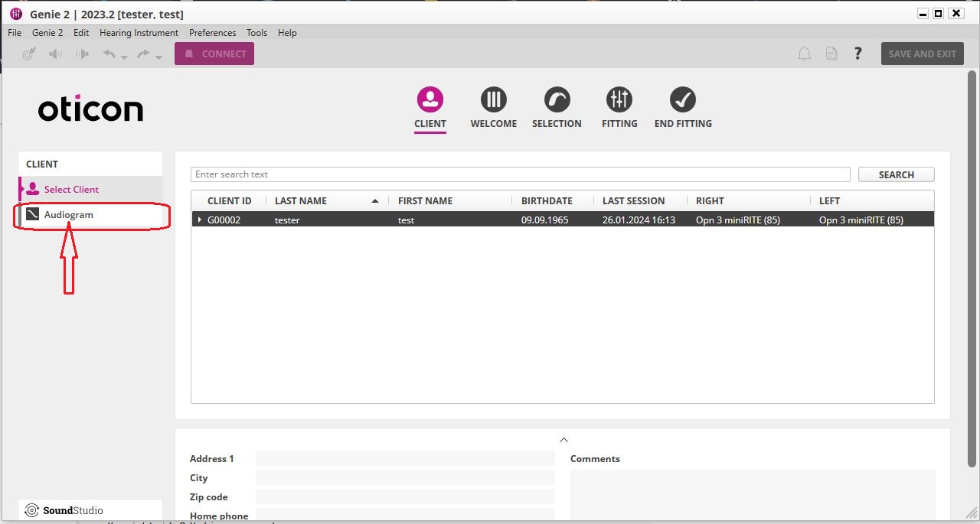The height and width of the screenshot is (524, 980).
Task: Click the undo arrow icon
Action: [109, 54]
